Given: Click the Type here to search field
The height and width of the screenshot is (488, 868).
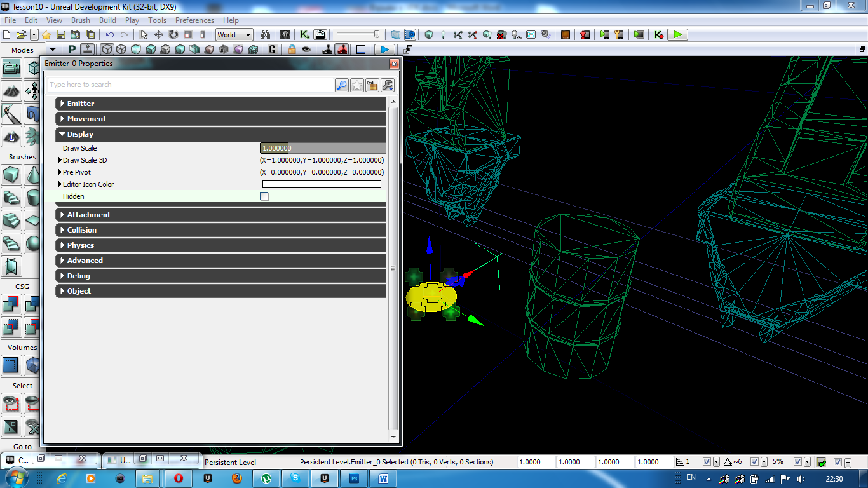Looking at the screenshot, I should (191, 85).
